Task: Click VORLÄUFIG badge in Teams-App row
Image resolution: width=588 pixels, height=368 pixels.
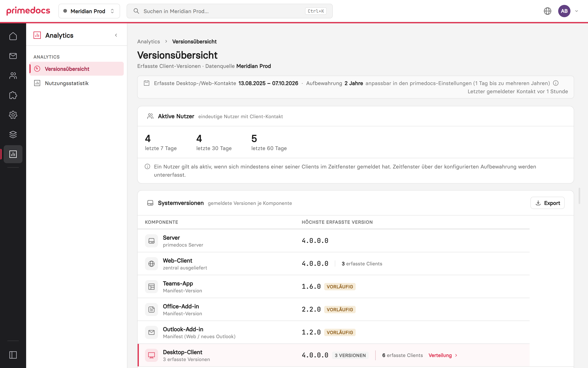Action: 340,287
